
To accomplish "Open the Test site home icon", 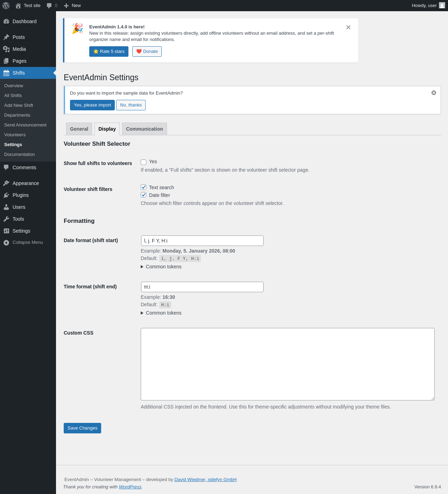I will click(x=18, y=6).
